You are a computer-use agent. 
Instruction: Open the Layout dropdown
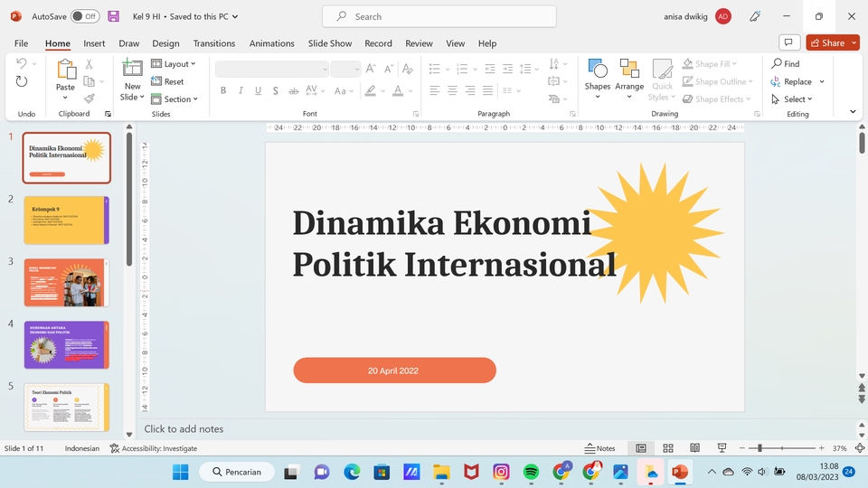(x=174, y=63)
